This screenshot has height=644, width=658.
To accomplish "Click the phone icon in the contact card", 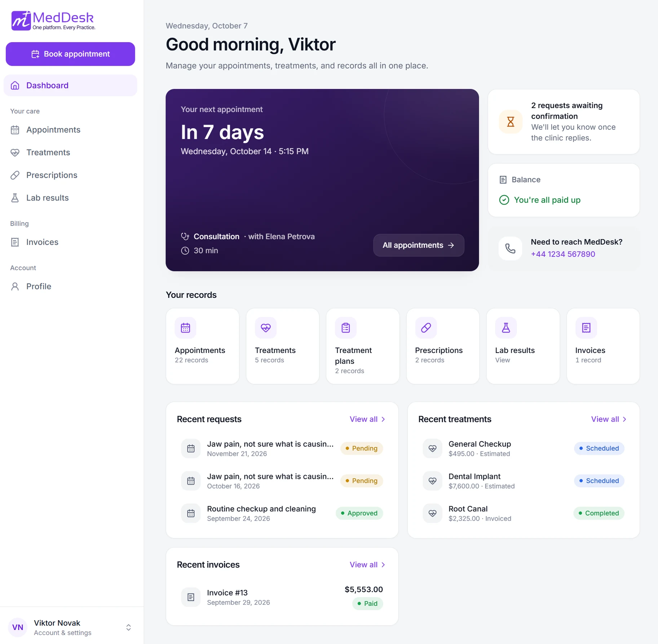I will point(510,248).
